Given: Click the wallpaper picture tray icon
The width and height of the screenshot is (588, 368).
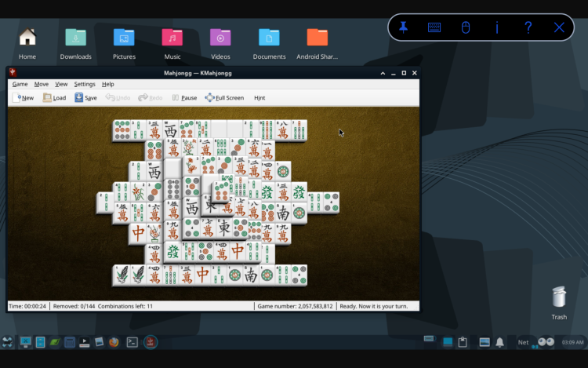Looking at the screenshot, I should pyautogui.click(x=485, y=342).
